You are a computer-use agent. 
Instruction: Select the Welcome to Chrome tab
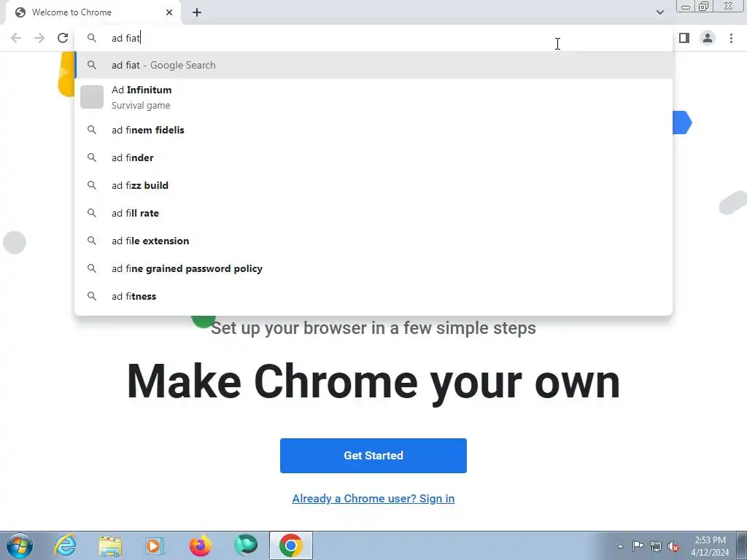[x=93, y=12]
